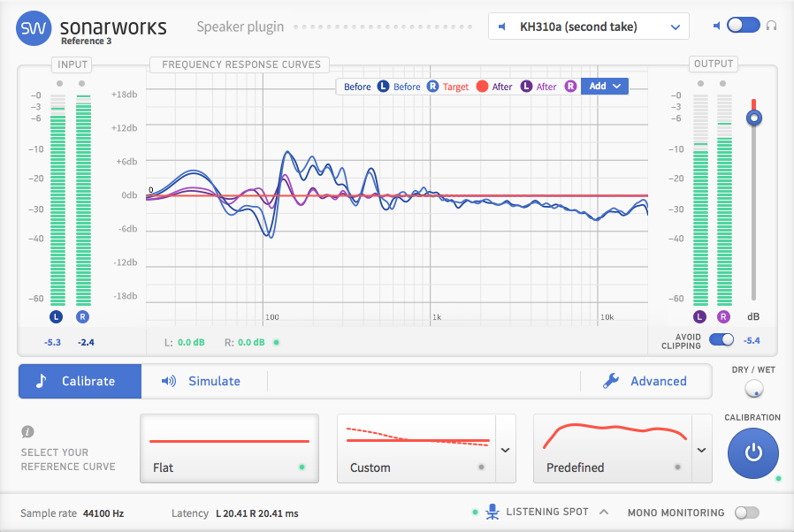
Task: Click the headphones icon at top right
Action: point(771,26)
